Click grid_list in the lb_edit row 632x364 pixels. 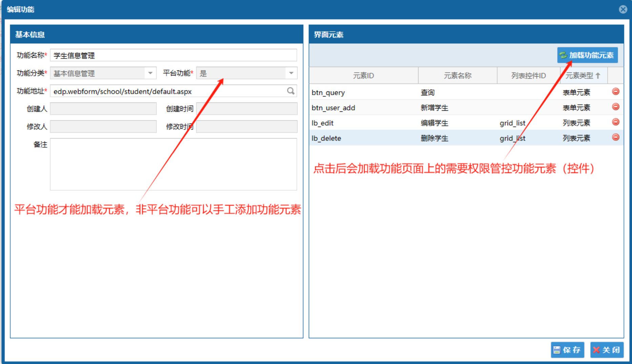(512, 123)
